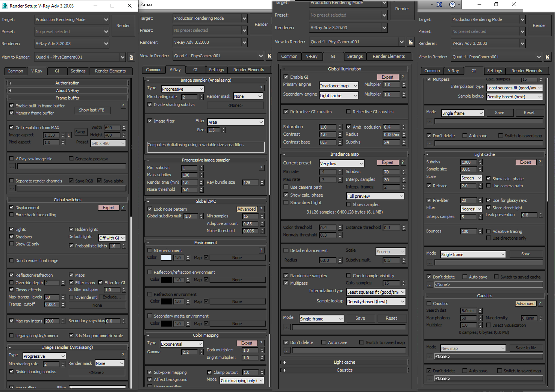This screenshot has height=392, width=555.
Task: Toggle the L image aspect lock button
Action: tap(69, 135)
